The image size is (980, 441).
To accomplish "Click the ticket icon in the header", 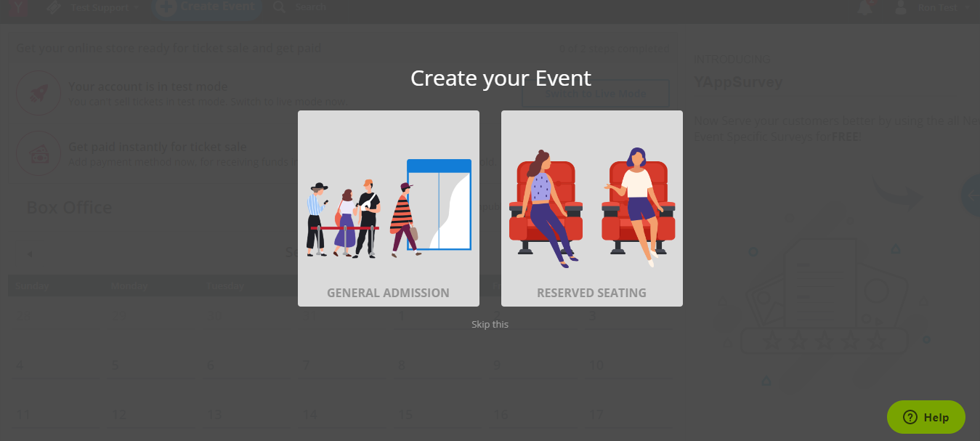I will [x=53, y=8].
